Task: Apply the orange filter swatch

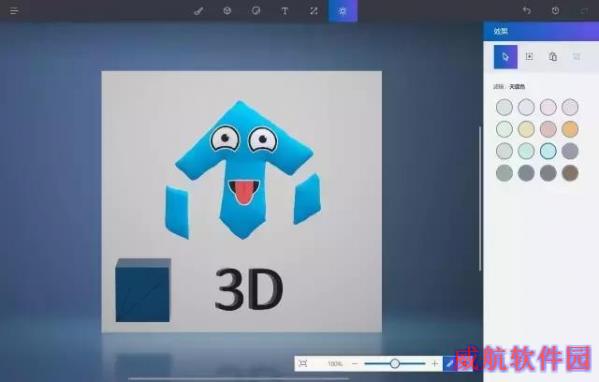Action: [x=570, y=129]
